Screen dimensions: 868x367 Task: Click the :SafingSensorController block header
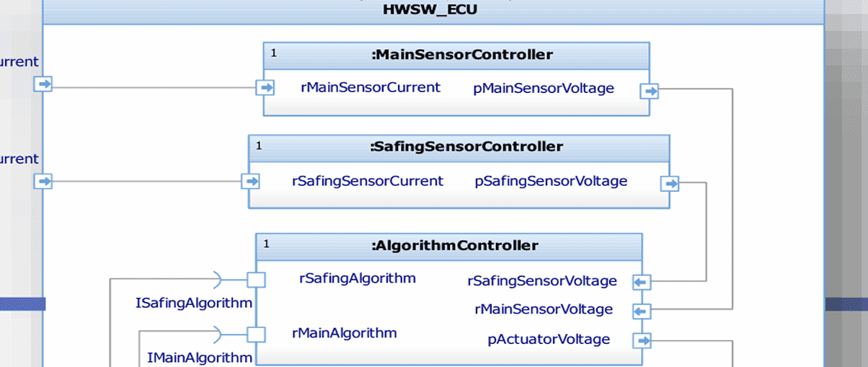point(466,147)
